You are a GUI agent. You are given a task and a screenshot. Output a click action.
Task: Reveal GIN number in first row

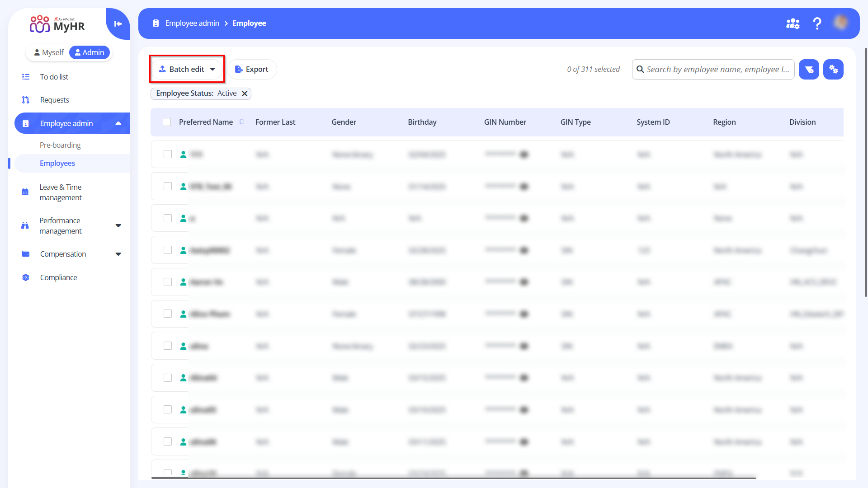point(524,155)
